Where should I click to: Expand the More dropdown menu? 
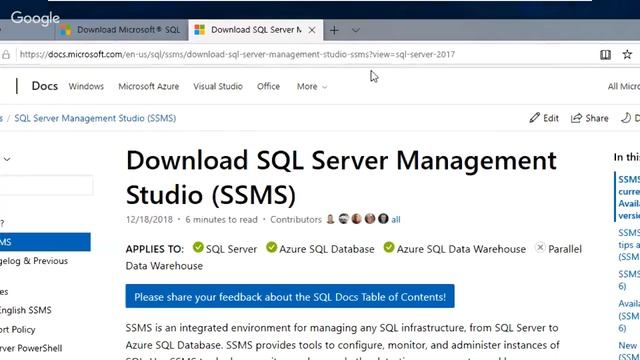(x=312, y=87)
